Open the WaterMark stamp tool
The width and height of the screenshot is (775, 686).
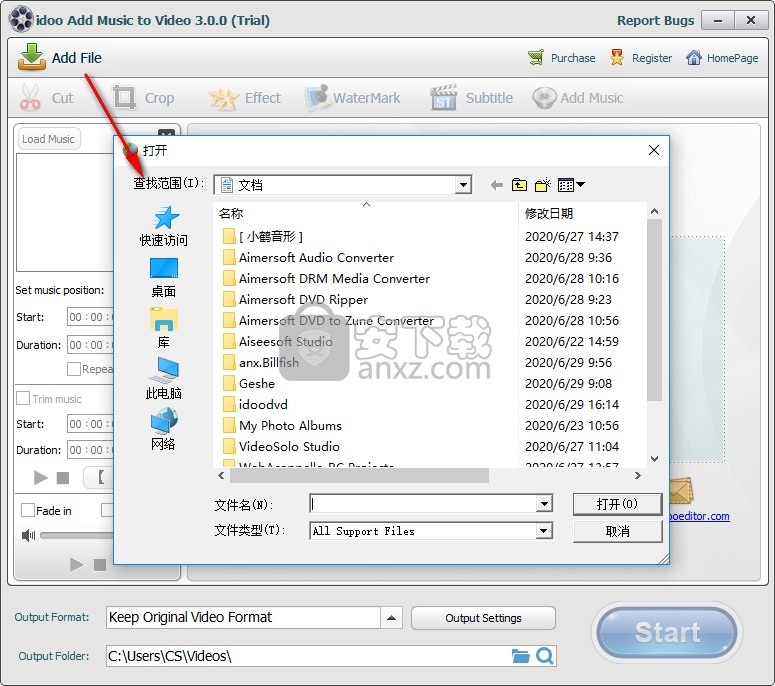[x=317, y=97]
